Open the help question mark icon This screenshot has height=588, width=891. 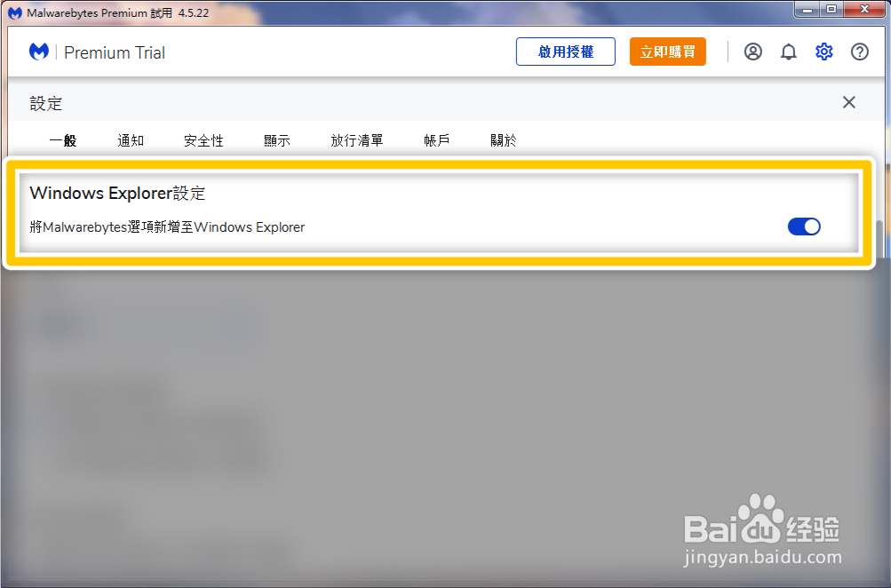coord(859,52)
